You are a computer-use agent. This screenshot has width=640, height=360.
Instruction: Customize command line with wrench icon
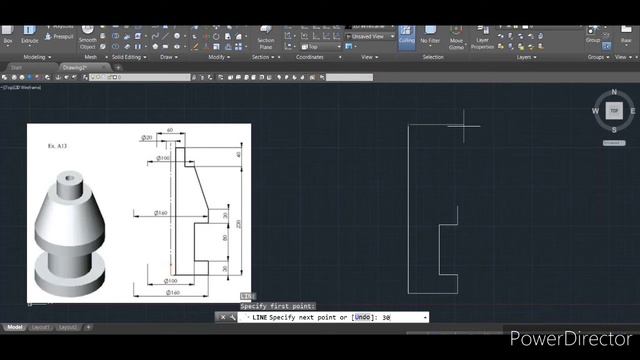232,317
